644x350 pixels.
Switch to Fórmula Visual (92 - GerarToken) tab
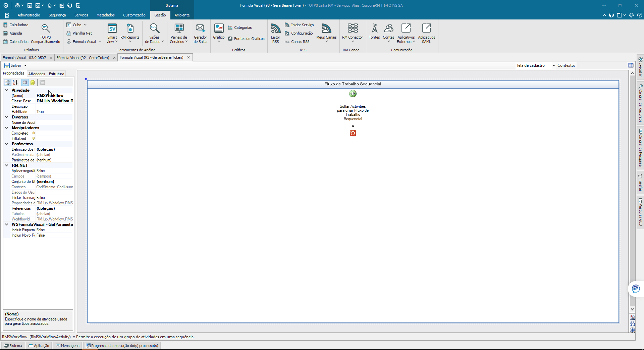point(83,58)
